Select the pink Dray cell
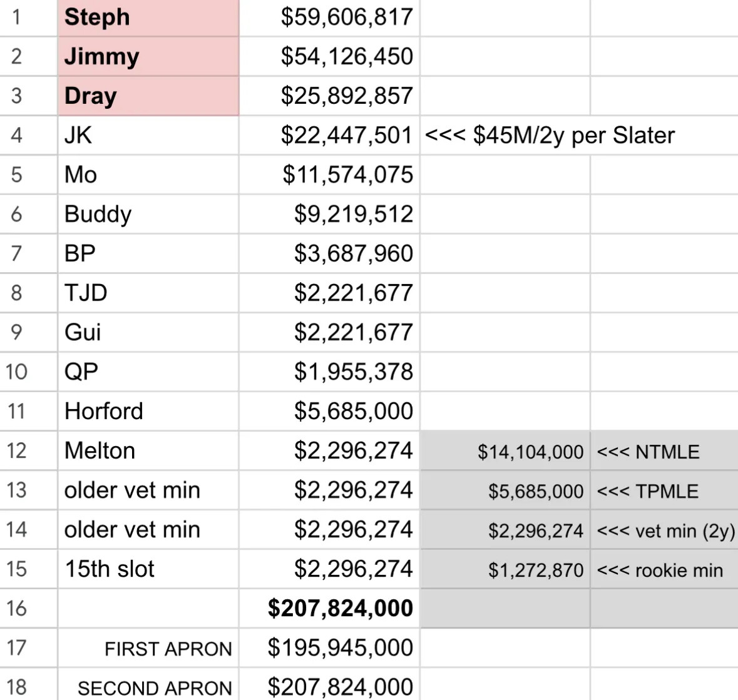This screenshot has height=700, width=738. (148, 96)
